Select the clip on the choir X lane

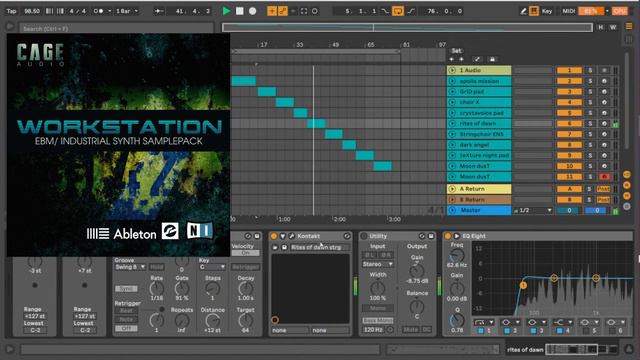[284, 102]
